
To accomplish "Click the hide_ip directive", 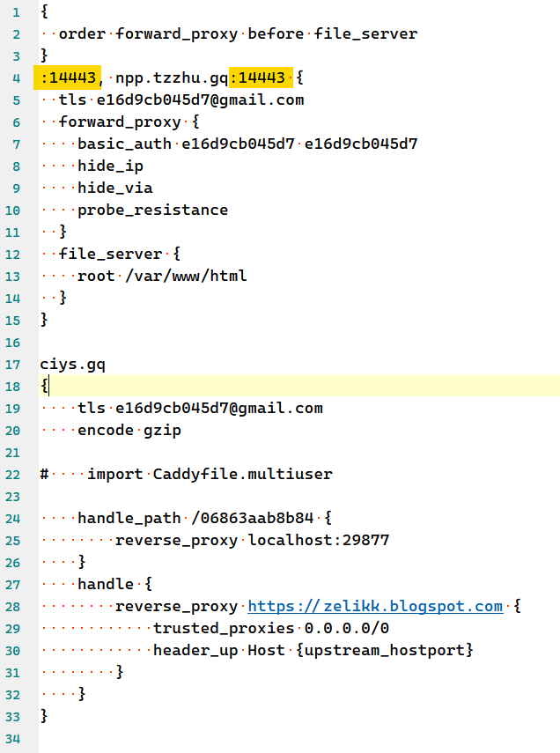I will [x=110, y=166].
